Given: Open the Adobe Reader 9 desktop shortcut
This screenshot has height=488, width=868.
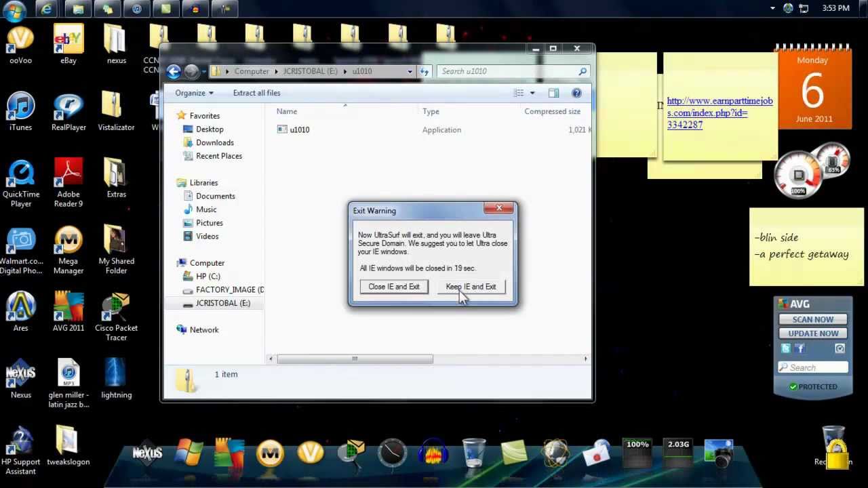Looking at the screenshot, I should click(x=68, y=183).
